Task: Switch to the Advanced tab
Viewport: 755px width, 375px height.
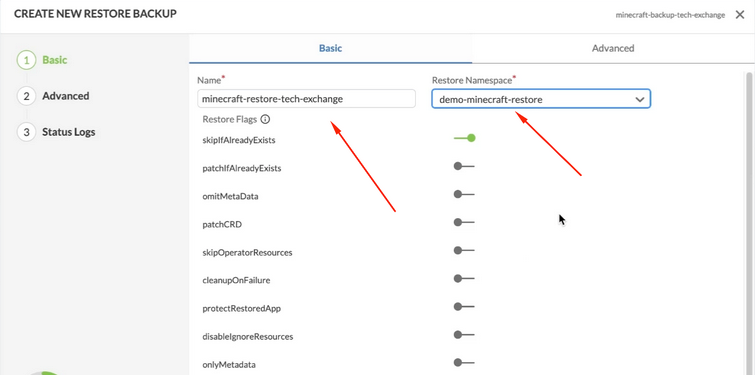Action: (613, 48)
